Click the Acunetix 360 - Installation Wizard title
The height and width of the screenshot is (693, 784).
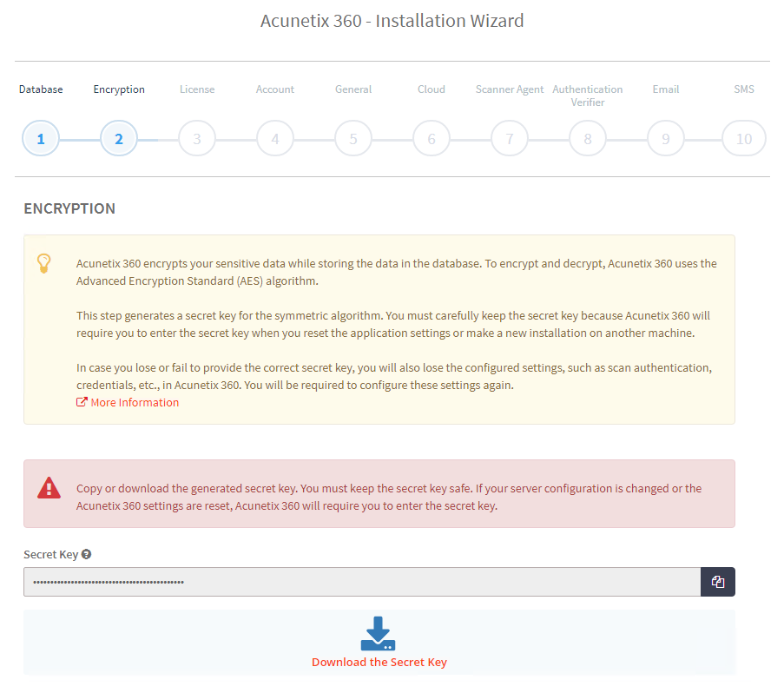pyautogui.click(x=392, y=21)
